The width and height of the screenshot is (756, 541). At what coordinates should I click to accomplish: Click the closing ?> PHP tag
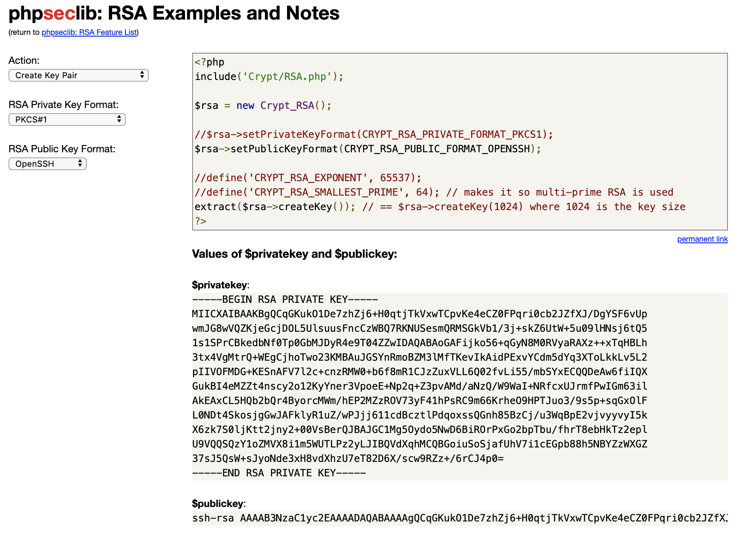pyautogui.click(x=201, y=221)
